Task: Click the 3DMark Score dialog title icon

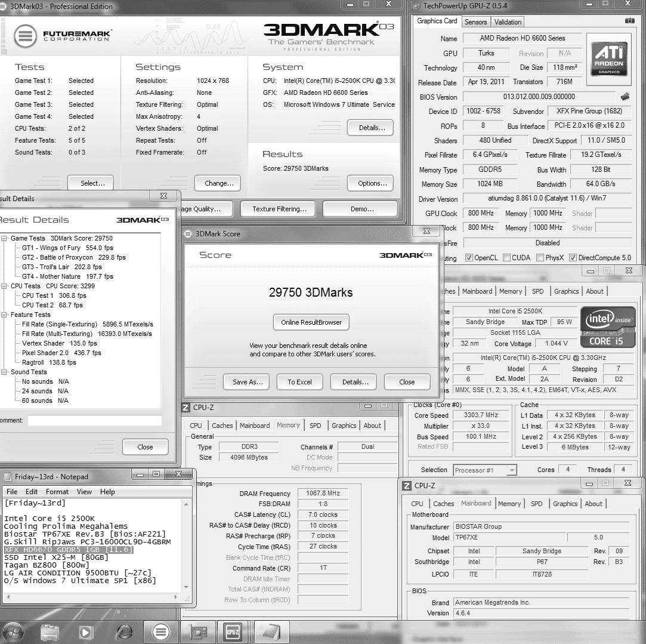Action: tap(188, 234)
